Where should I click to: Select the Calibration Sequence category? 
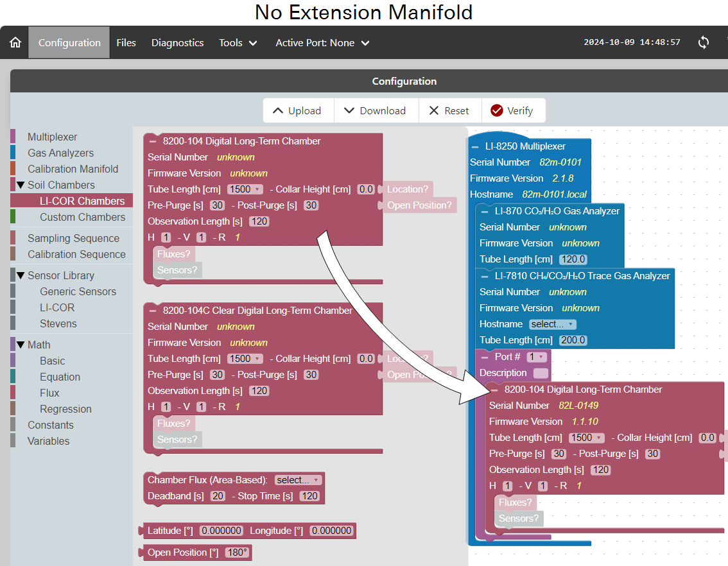(76, 254)
